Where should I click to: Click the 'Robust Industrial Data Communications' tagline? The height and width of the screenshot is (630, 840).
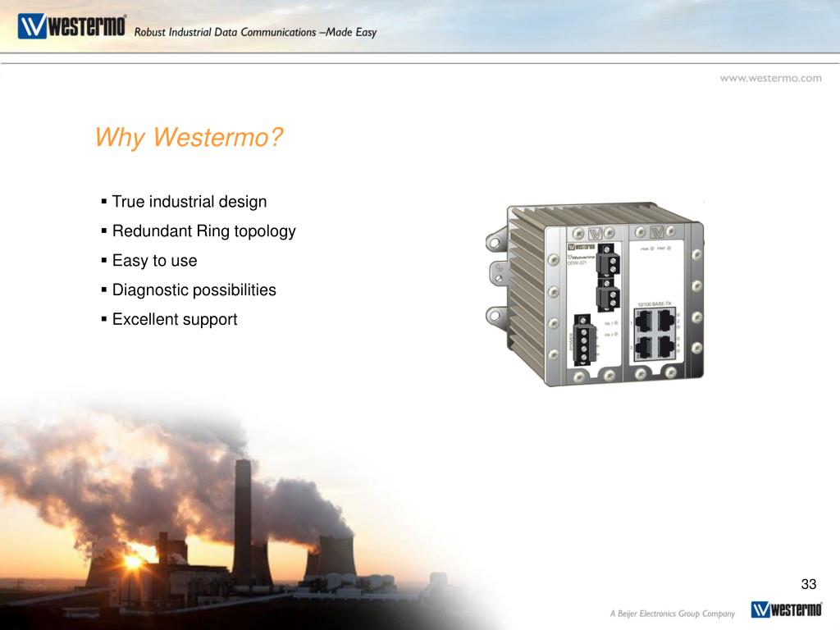pos(256,32)
